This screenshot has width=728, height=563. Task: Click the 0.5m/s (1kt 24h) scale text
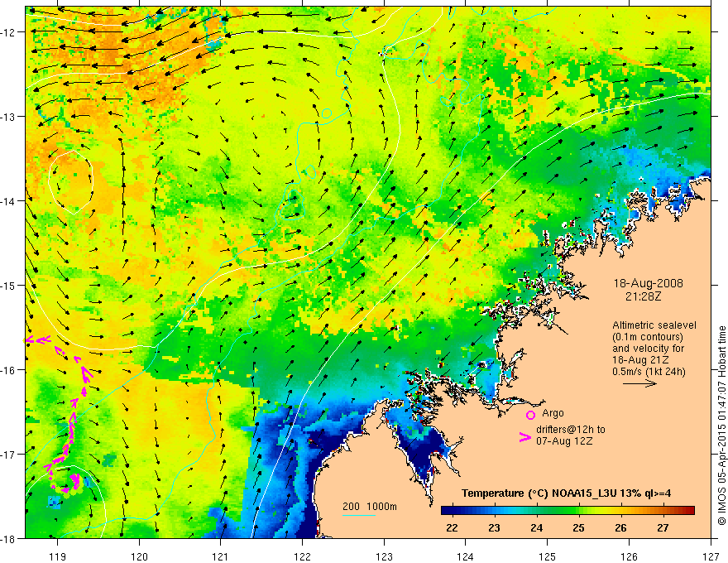pos(648,372)
